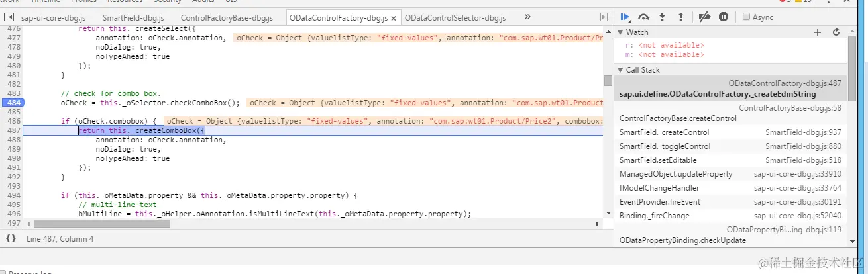Click the watch expression m: not available
The height and width of the screenshot is (274, 868).
(x=665, y=55)
